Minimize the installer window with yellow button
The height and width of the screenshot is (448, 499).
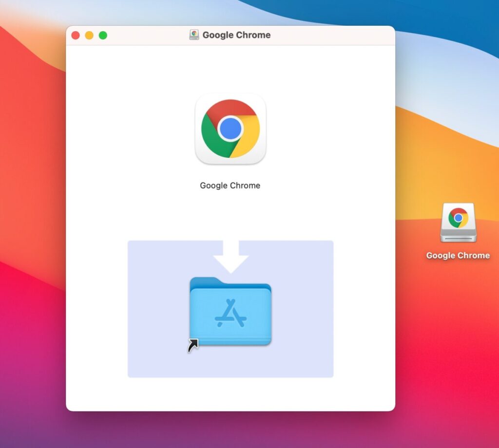(x=89, y=35)
